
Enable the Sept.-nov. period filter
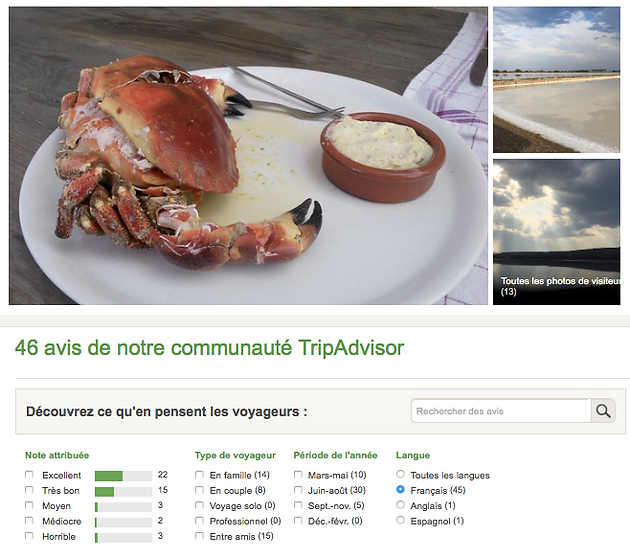[x=298, y=505]
